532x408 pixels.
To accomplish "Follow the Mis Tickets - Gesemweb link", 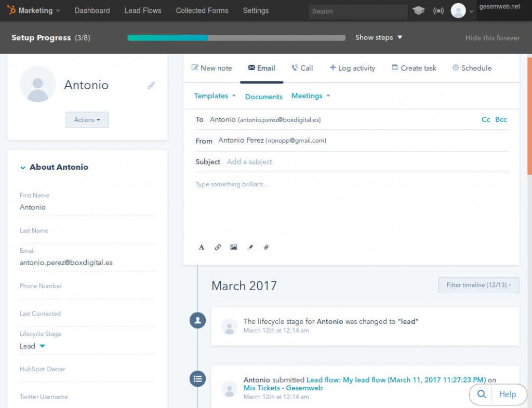I will pyautogui.click(x=283, y=388).
